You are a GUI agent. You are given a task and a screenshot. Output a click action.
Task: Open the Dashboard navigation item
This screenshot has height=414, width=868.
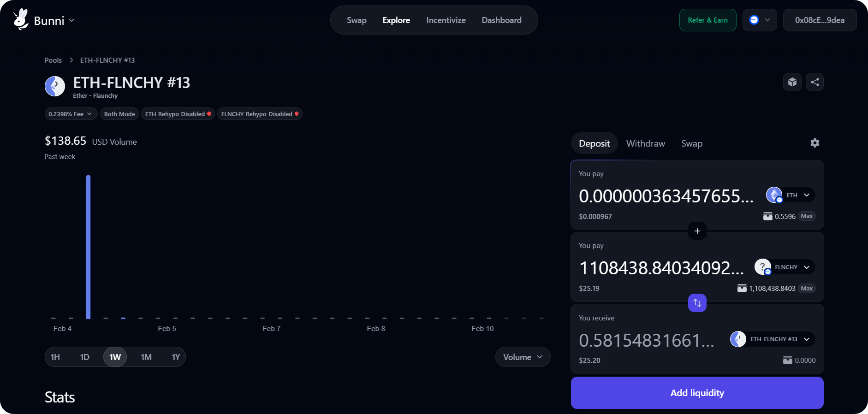tap(501, 20)
